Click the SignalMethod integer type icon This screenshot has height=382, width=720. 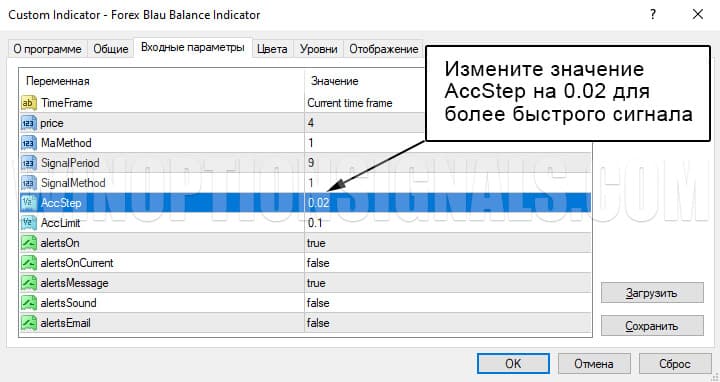click(x=28, y=183)
